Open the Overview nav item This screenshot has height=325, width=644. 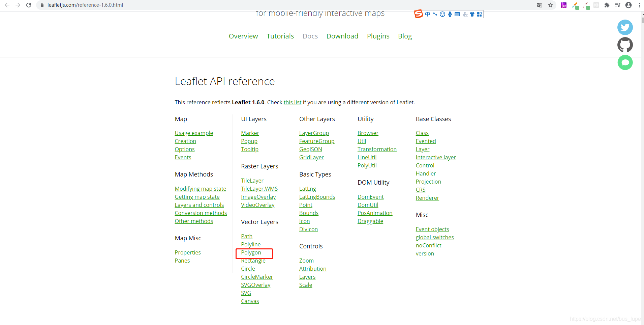click(x=243, y=36)
